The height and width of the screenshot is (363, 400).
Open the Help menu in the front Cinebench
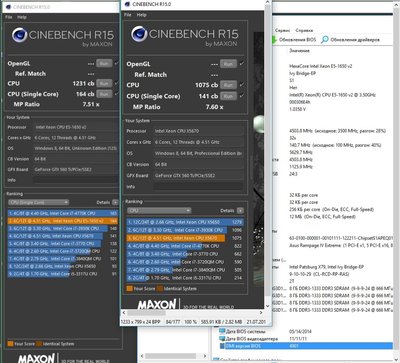(142, 15)
